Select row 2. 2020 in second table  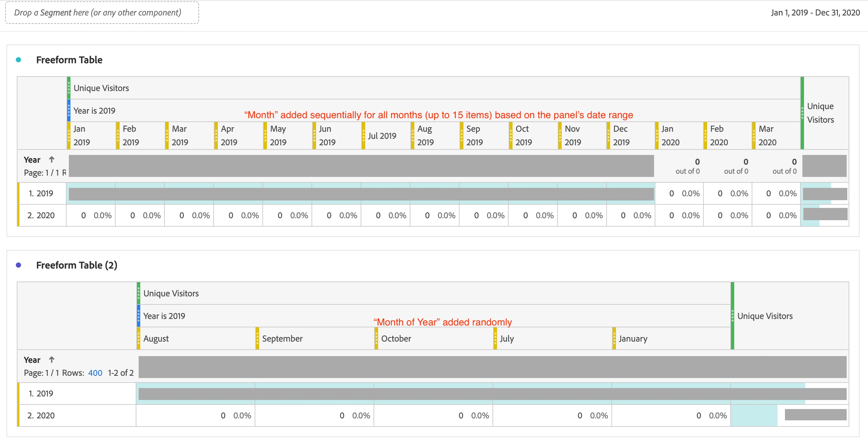[x=41, y=416]
